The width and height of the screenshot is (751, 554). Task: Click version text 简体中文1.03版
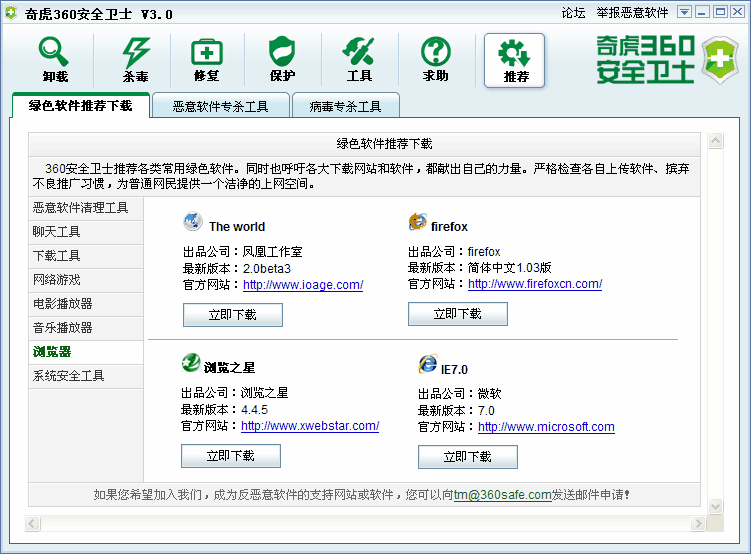510,267
